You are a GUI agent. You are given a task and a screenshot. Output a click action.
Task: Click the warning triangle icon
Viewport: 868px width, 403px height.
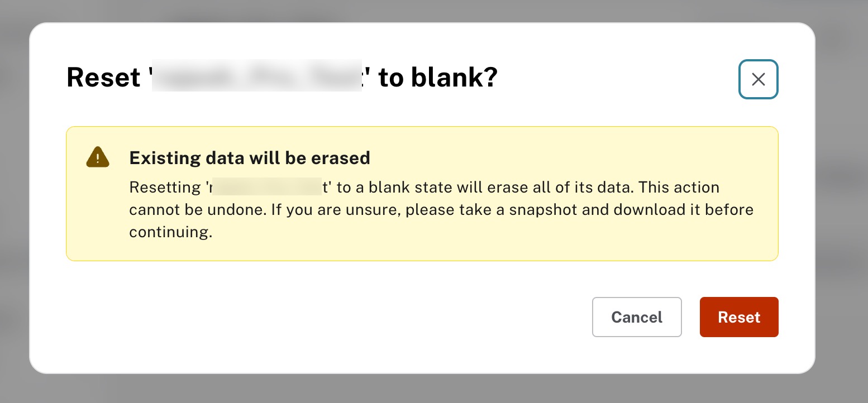[x=97, y=157]
